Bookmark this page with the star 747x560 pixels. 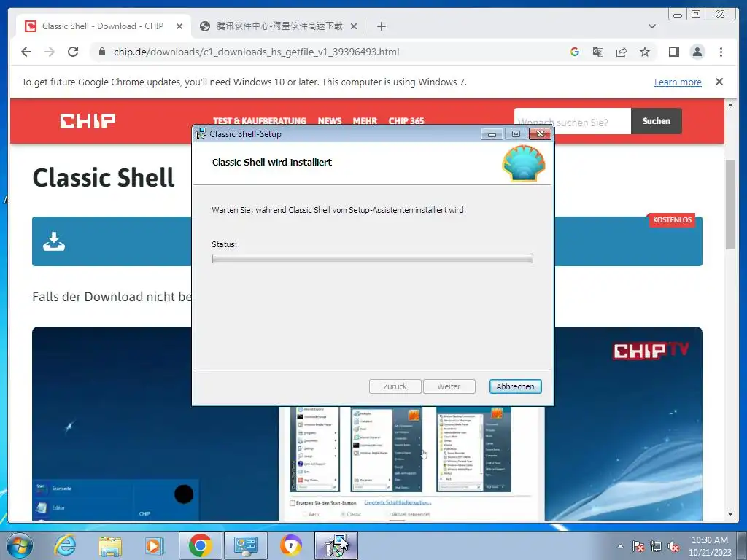(645, 52)
